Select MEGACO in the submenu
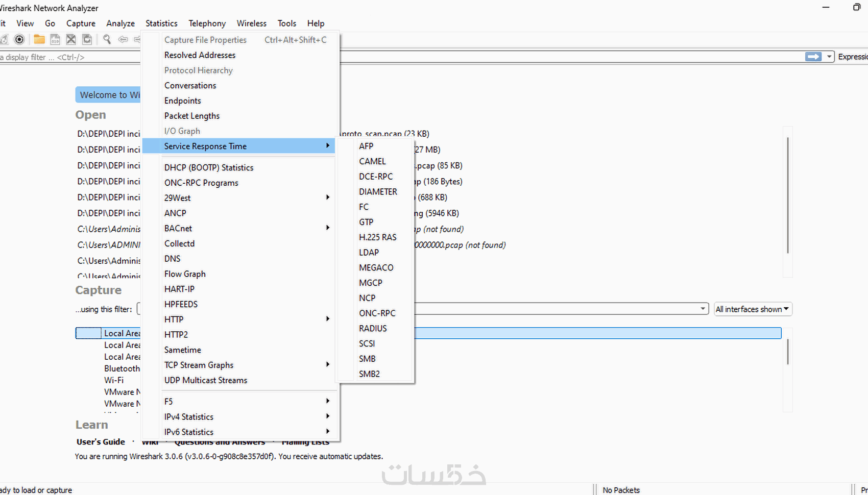 pyautogui.click(x=375, y=267)
